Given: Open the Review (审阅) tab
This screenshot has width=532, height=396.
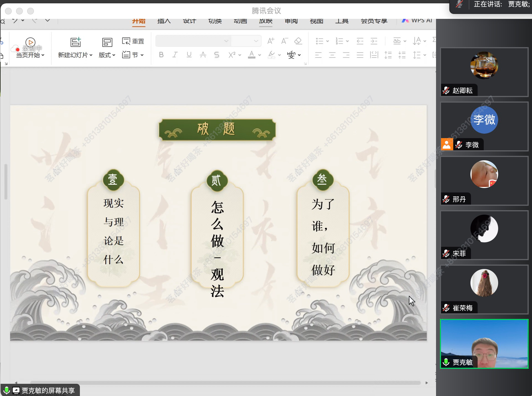Looking at the screenshot, I should tap(291, 21).
